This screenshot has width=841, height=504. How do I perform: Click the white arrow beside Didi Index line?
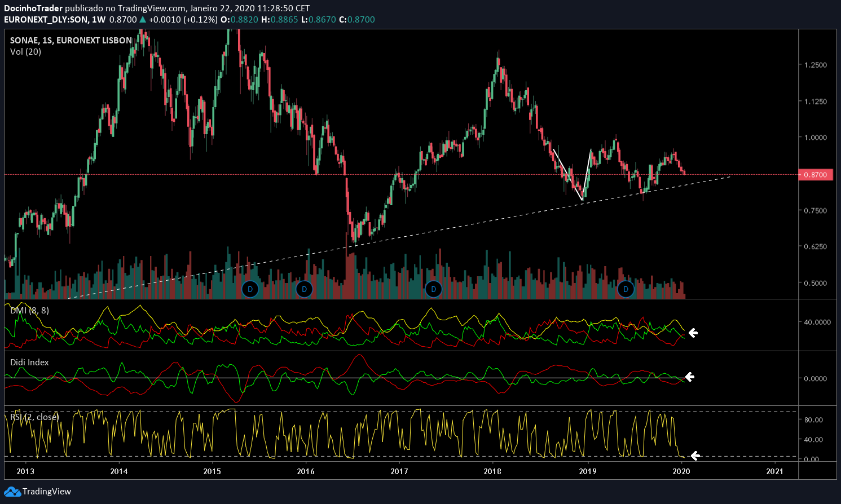pos(689,377)
